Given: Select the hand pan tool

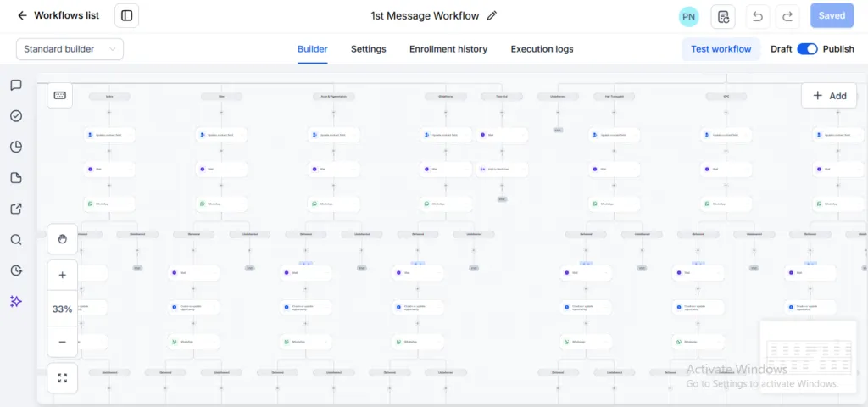Looking at the screenshot, I should 63,238.
